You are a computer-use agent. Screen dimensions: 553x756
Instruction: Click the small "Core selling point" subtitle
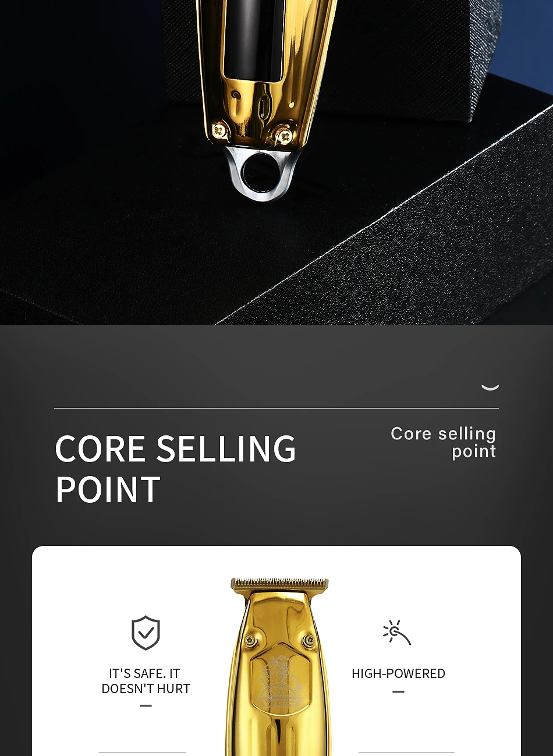click(x=444, y=442)
